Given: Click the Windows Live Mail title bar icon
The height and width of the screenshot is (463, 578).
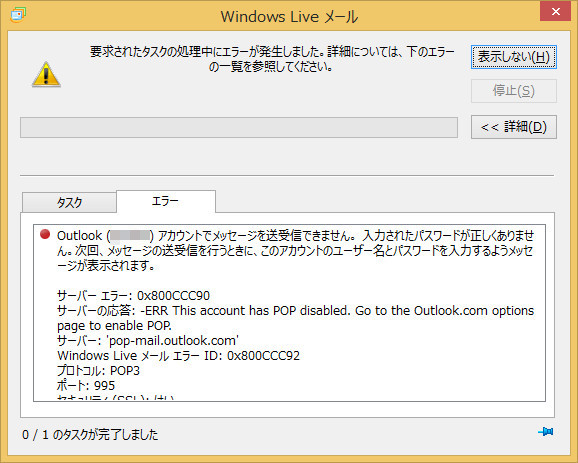Looking at the screenshot, I should (x=18, y=15).
